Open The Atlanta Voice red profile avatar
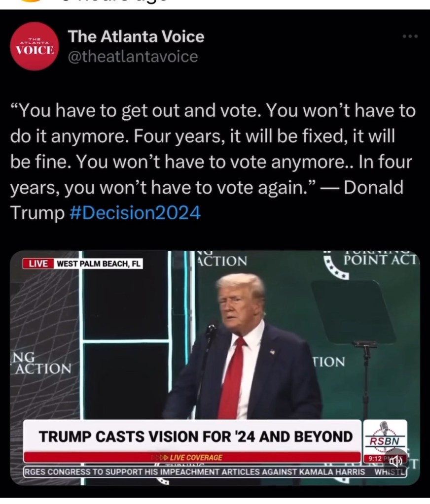Screen dimensions: 430x504 tap(35, 46)
